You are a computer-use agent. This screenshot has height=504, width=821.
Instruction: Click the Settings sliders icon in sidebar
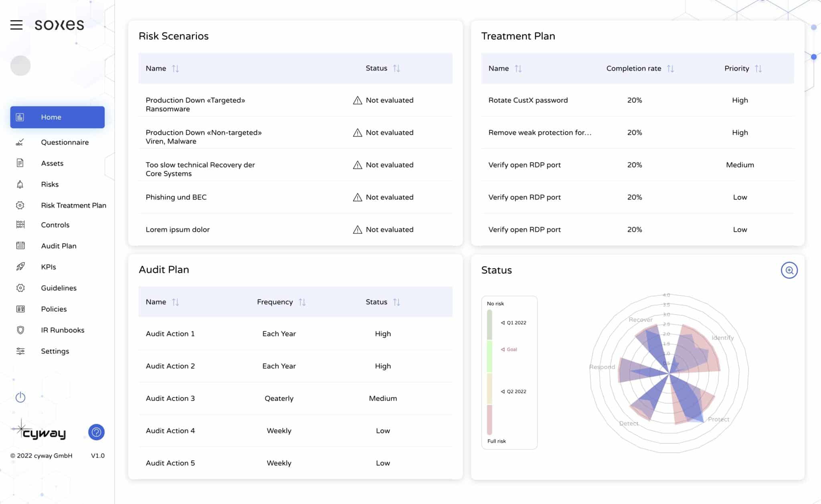click(x=20, y=351)
